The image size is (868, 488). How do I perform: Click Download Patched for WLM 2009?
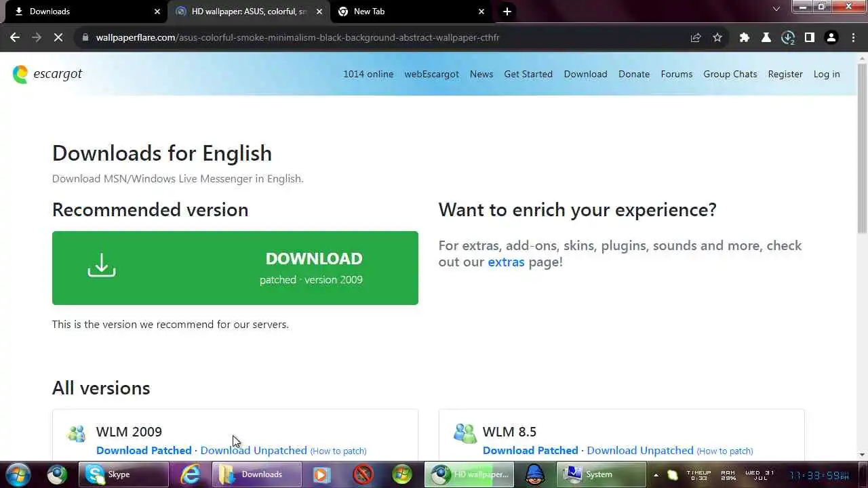coord(144,451)
